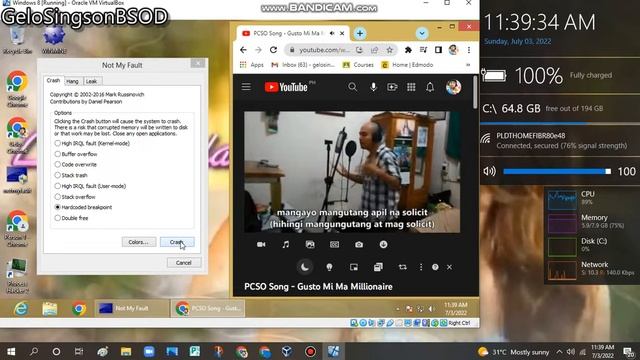Open YouTube apps grid
The height and width of the screenshot is (360, 640).
[x=411, y=87]
